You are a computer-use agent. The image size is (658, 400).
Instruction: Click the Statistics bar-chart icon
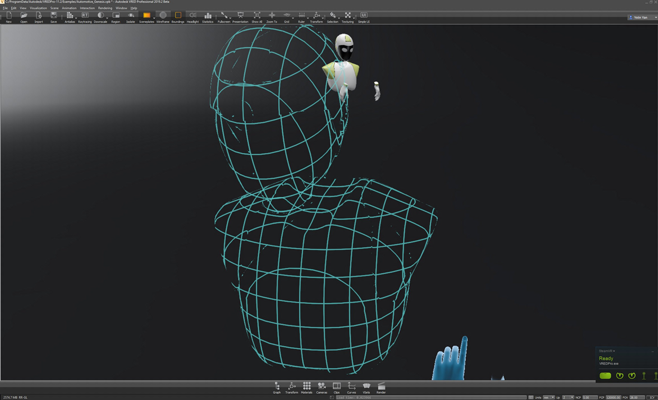[x=208, y=16]
